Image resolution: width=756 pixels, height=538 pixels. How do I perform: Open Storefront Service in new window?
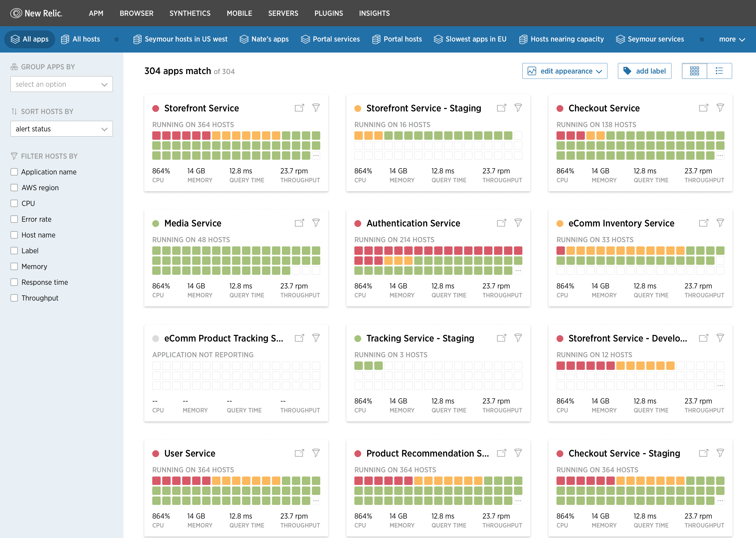coord(299,108)
